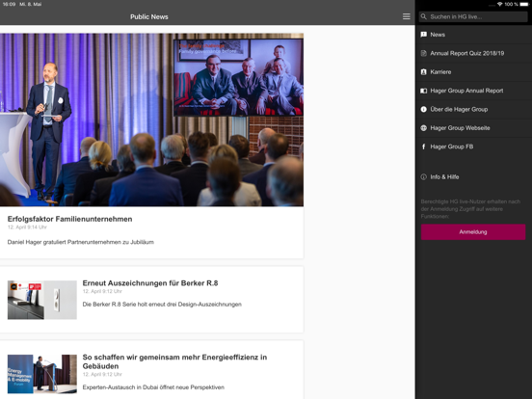This screenshot has width=532, height=399.
Task: Select the Karriere menu entry
Action: 473,72
